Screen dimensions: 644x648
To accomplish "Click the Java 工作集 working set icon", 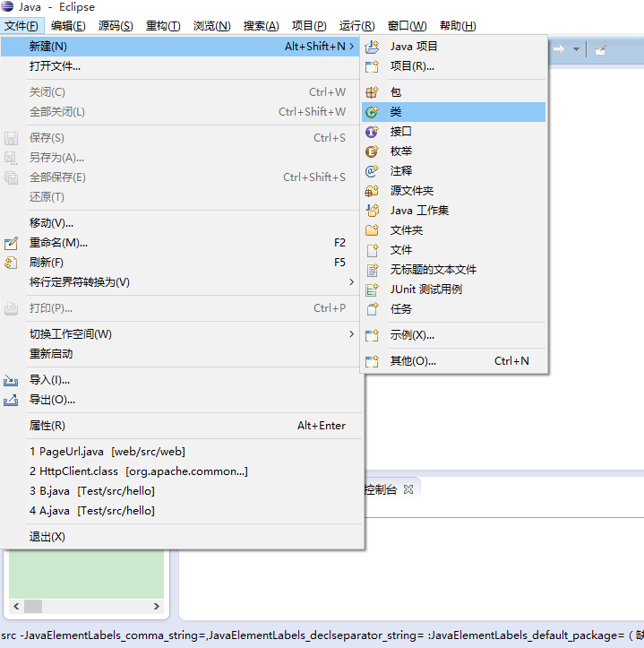I will coord(372,211).
